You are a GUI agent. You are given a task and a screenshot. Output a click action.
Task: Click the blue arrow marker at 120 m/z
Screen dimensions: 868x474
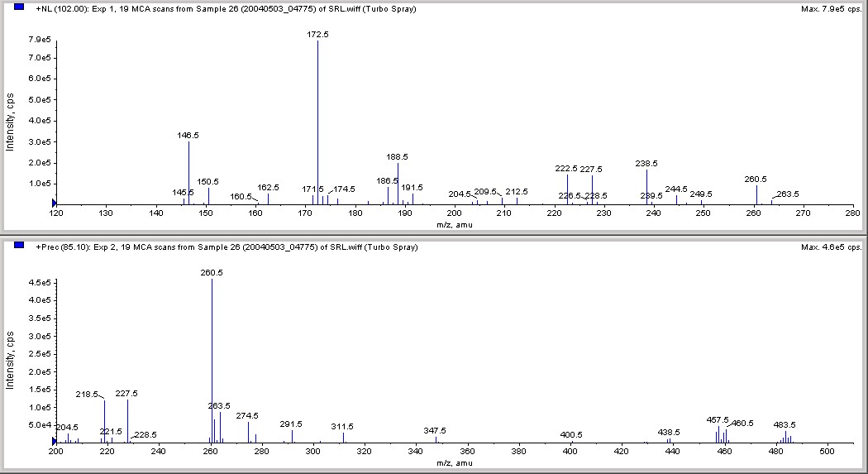pos(55,203)
